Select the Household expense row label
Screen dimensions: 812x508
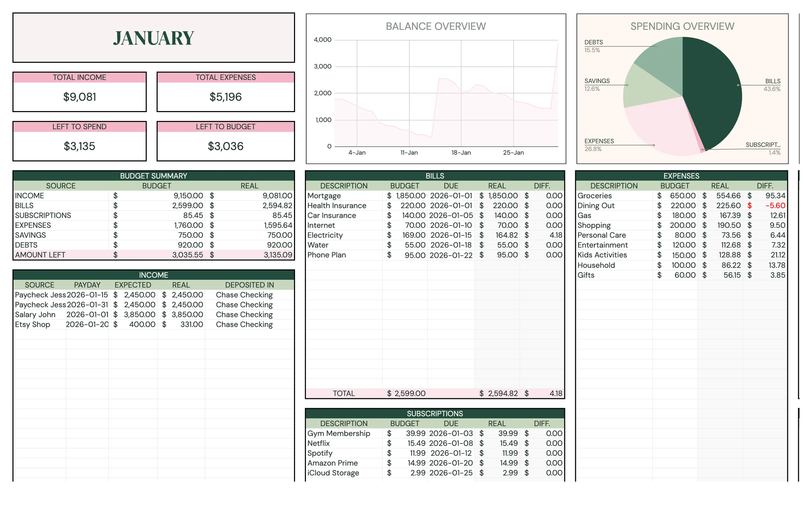pos(596,265)
